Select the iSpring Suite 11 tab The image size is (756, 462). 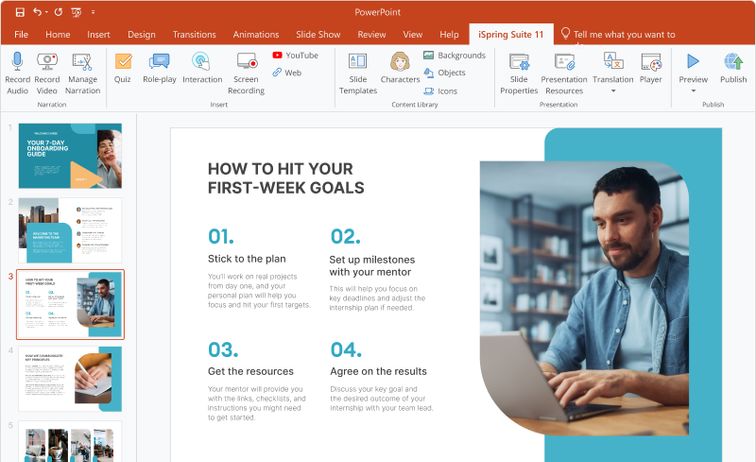511,34
